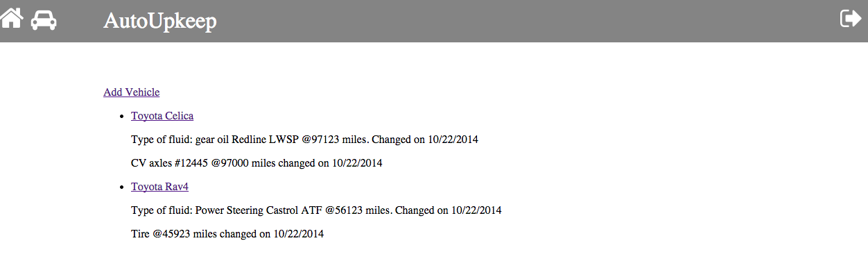
Task: Click the bullet beside Toyota Rav4
Action: tap(122, 187)
